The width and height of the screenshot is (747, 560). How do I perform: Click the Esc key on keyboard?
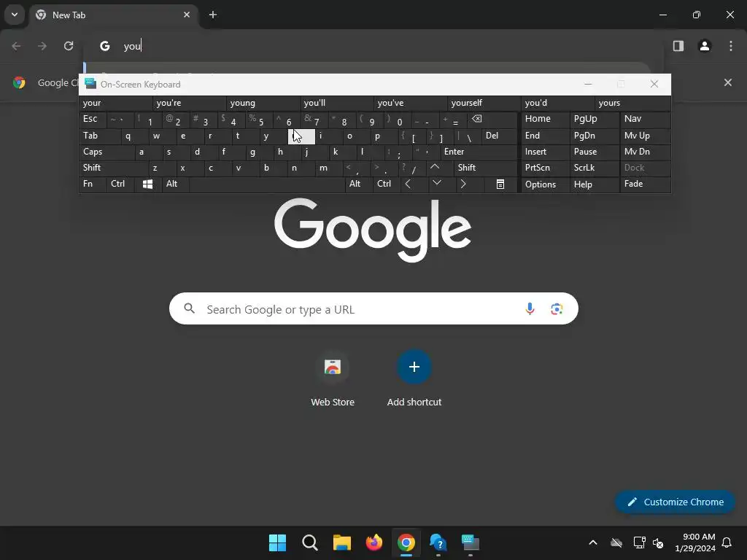pos(93,119)
